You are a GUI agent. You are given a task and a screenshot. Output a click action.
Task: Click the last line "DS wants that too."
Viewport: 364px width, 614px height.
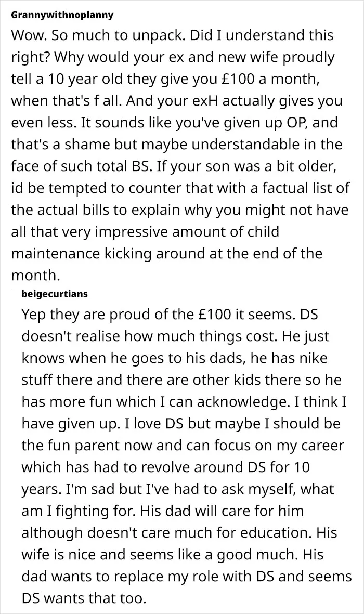tap(83, 599)
